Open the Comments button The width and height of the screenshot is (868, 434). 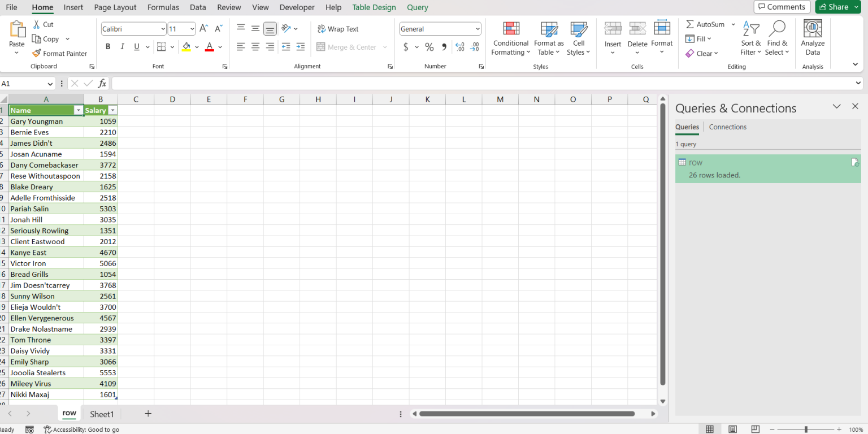tap(782, 7)
